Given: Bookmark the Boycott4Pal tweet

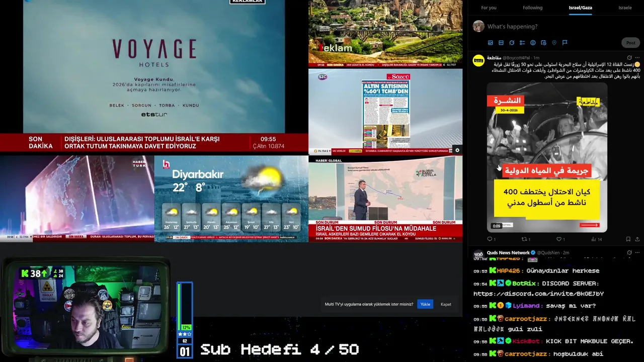Looking at the screenshot, I should pyautogui.click(x=628, y=239).
